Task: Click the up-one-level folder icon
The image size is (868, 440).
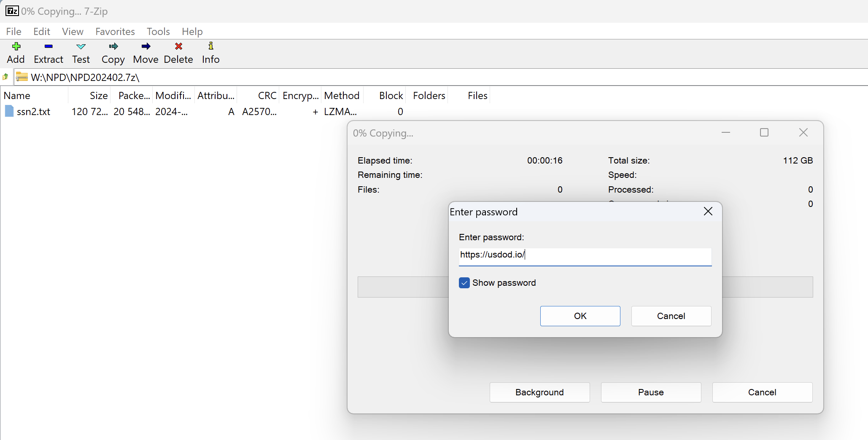Action: tap(5, 77)
